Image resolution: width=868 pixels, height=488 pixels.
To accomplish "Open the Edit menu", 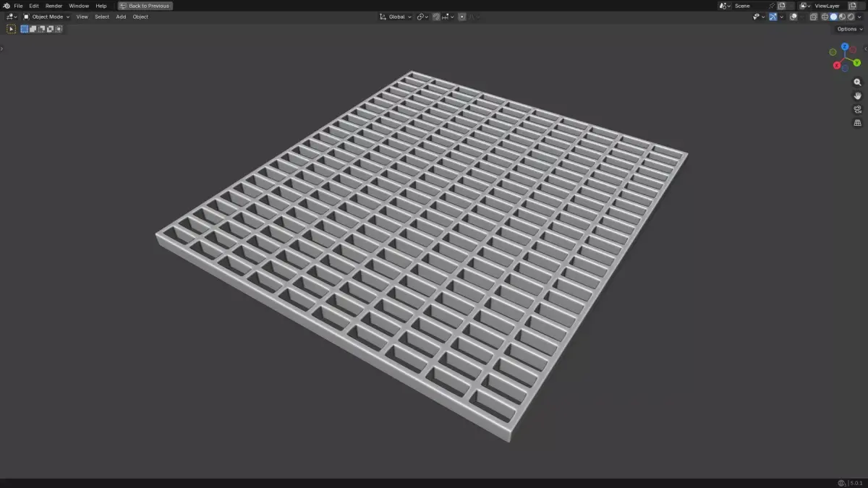I will coord(34,6).
